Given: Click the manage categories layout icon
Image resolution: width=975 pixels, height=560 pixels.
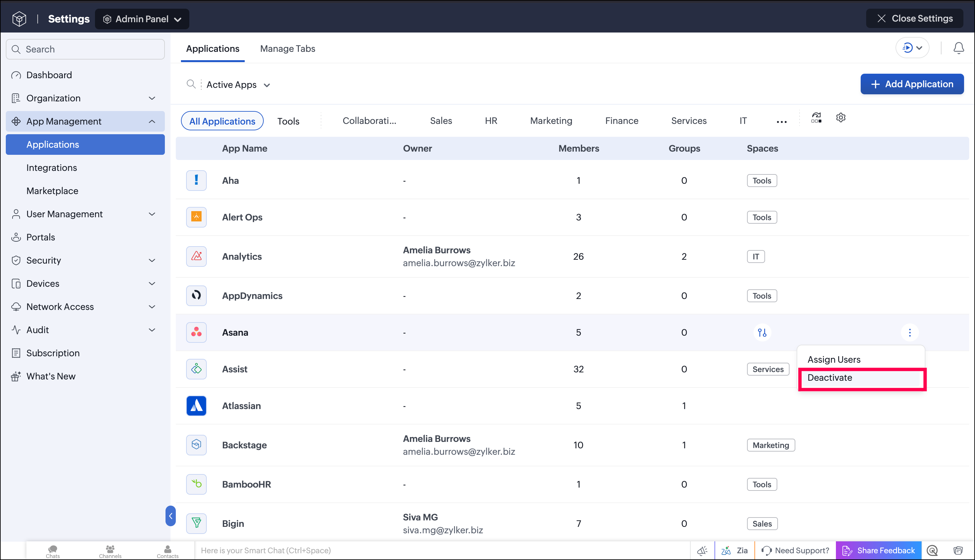Looking at the screenshot, I should pyautogui.click(x=816, y=118).
